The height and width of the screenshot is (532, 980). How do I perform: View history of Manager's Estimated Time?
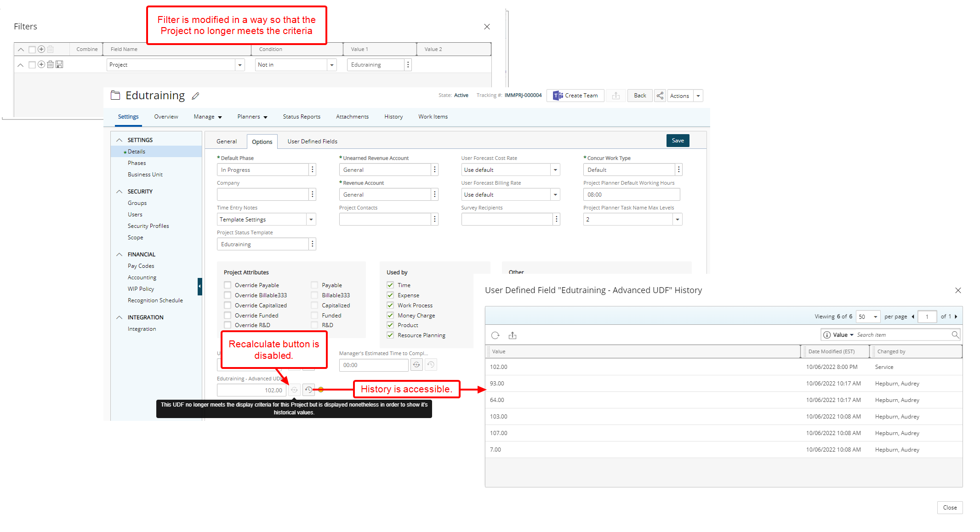click(431, 365)
